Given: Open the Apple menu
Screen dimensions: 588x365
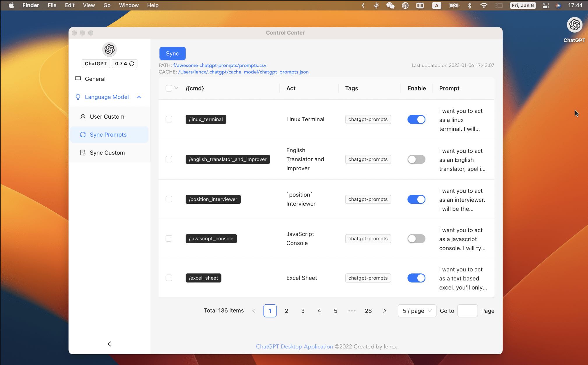Looking at the screenshot, I should point(11,5).
